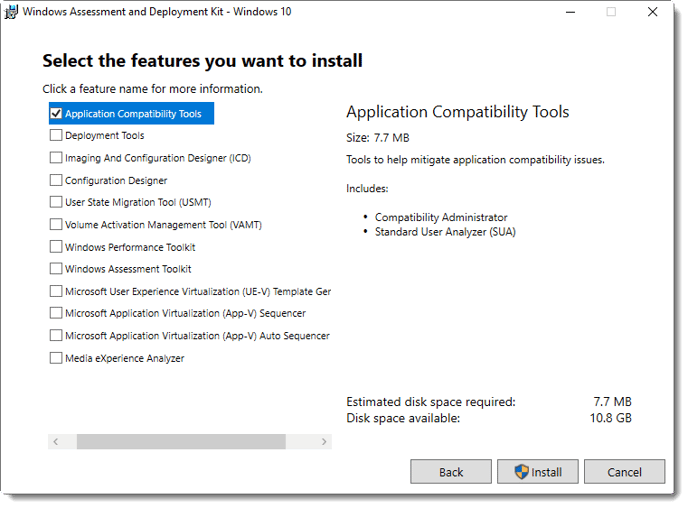The image size is (688, 508).
Task: Click the right arrow of horizontal scrollbar
Action: [324, 441]
